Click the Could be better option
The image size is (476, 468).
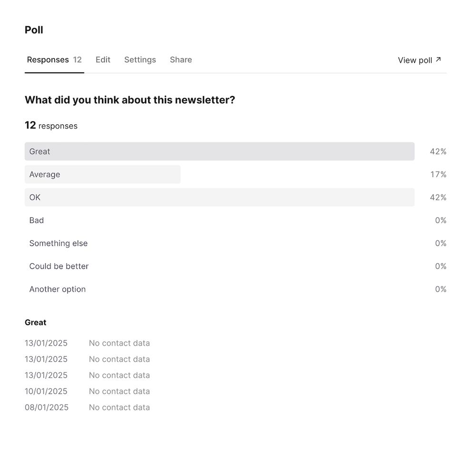point(59,267)
